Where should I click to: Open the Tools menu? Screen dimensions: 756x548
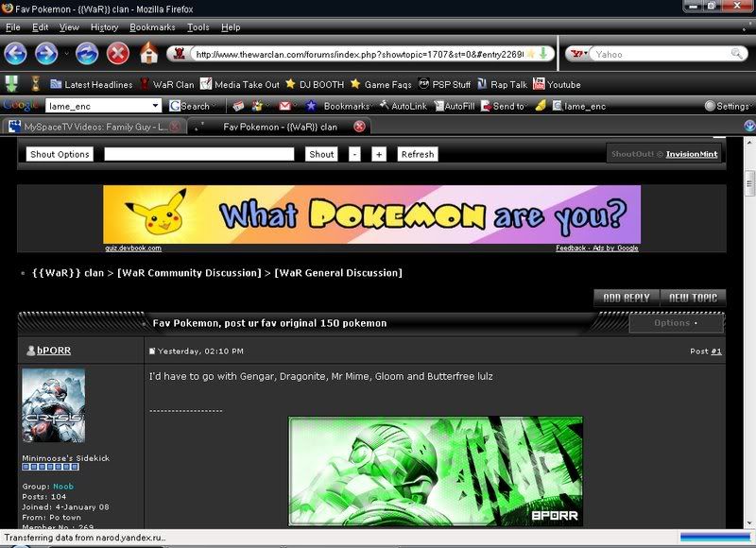tap(198, 27)
